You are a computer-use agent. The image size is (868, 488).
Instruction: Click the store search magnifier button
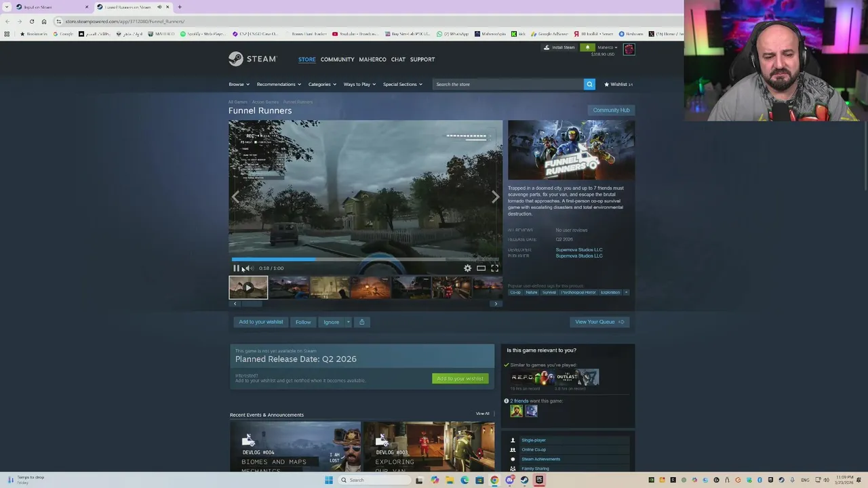tap(589, 84)
